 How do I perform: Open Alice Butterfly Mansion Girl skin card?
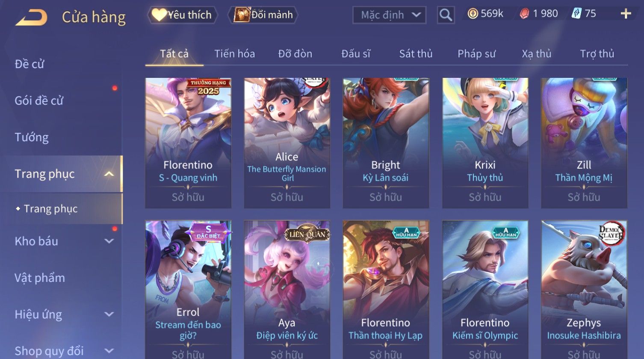(x=287, y=143)
